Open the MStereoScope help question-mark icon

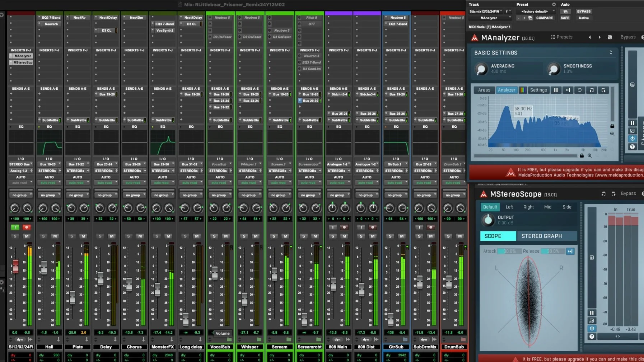pyautogui.click(x=592, y=336)
